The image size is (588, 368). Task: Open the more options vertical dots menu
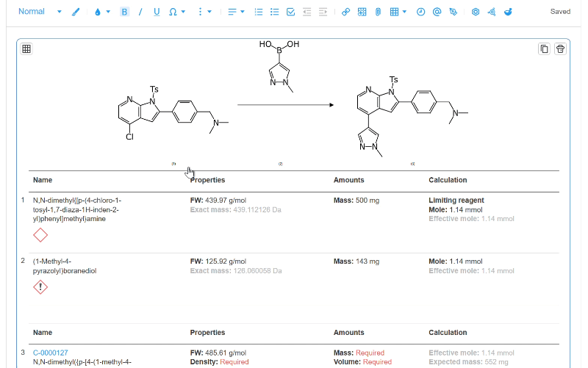[200, 12]
